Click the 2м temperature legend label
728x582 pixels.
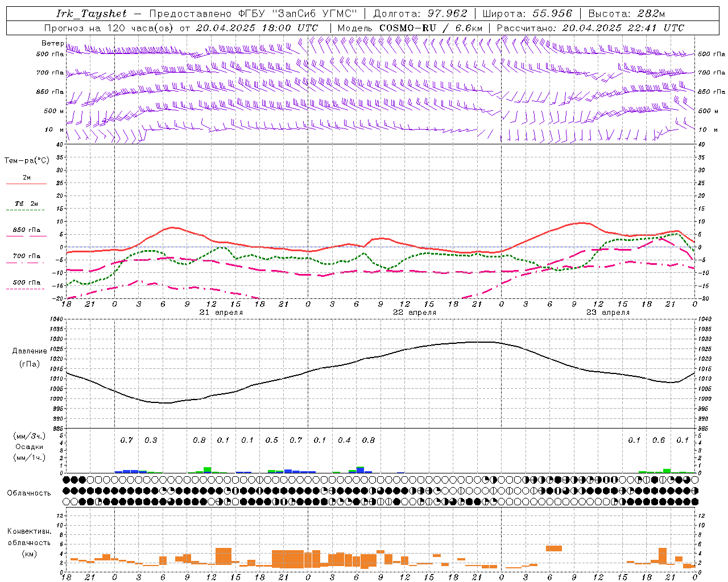click(x=27, y=177)
